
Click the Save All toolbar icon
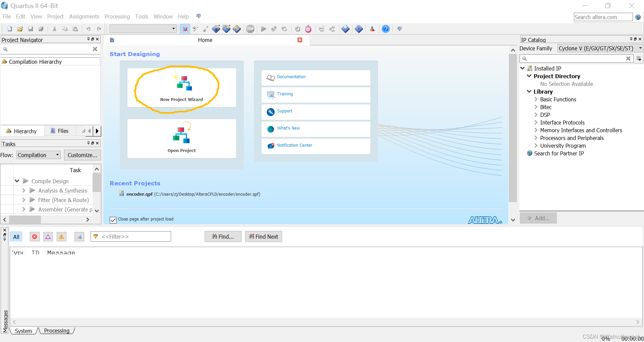41,29
